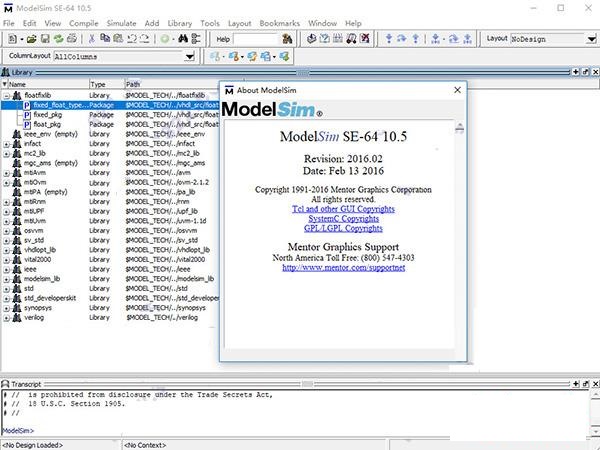The width and height of the screenshot is (600, 450).
Task: Click the Save floppy disk icon
Action: pyautogui.click(x=45, y=39)
